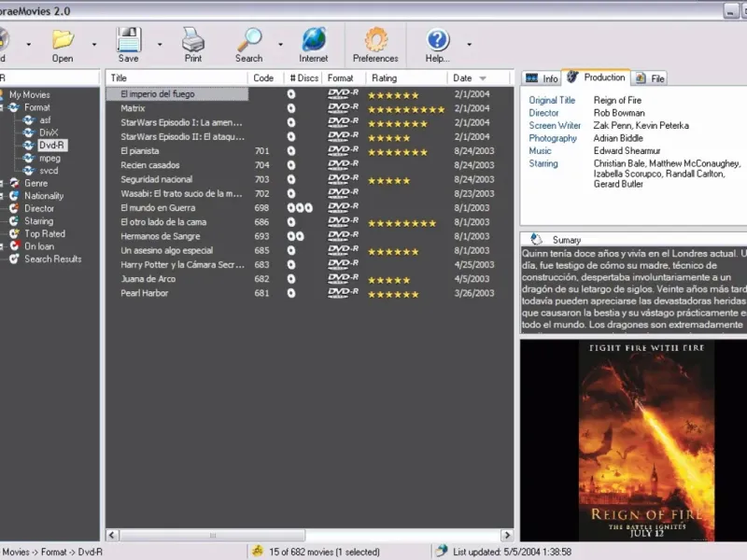Open the dropdown arrow beside Save

(160, 44)
